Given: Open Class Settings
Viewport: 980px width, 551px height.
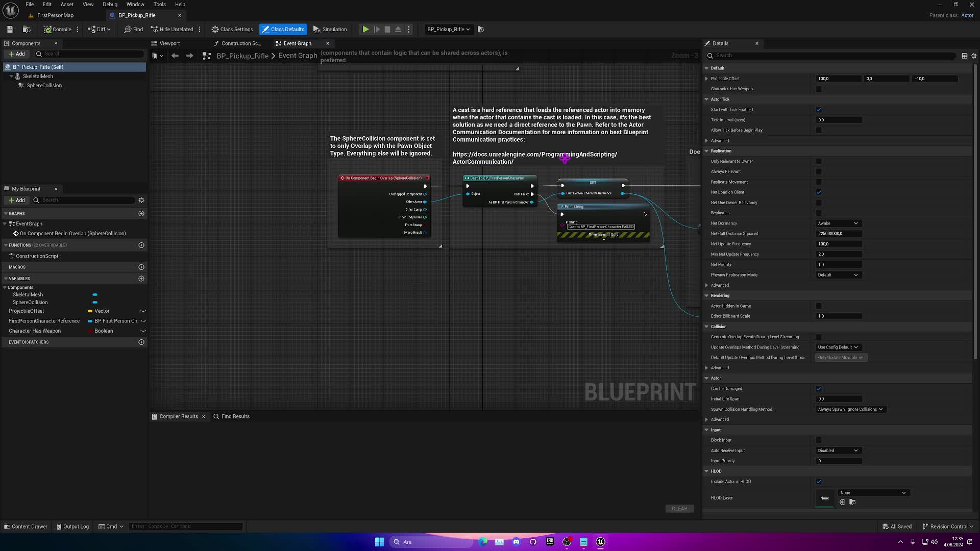Looking at the screenshot, I should 232,29.
